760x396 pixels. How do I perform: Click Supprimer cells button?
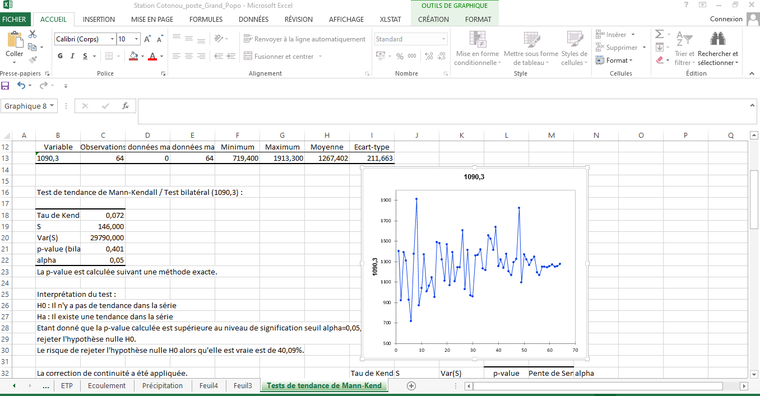tap(621, 48)
